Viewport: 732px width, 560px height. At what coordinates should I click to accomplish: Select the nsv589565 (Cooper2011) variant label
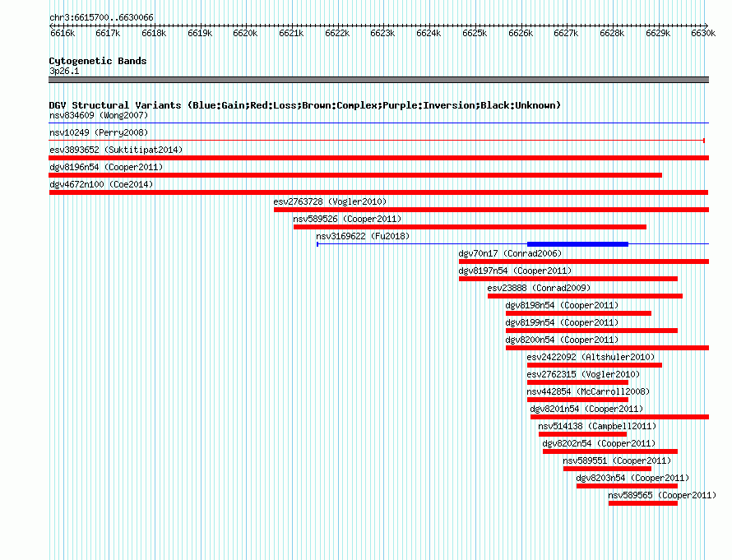(x=662, y=495)
